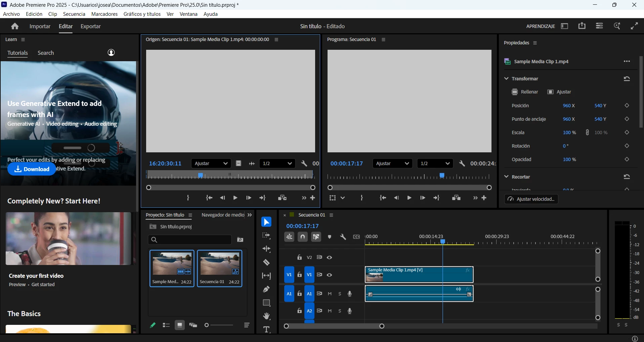Open the Search tab in Learn panel
Image resolution: width=644 pixels, height=342 pixels.
(x=46, y=53)
